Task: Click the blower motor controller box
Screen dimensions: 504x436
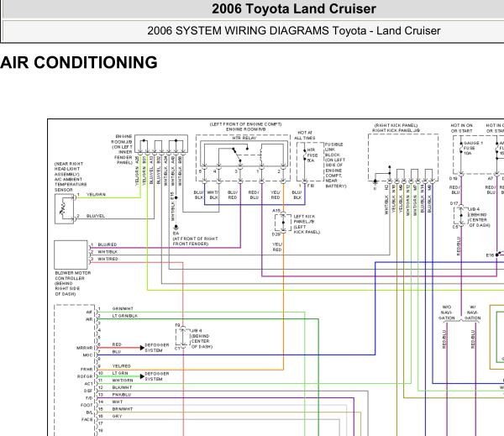Action: click(x=71, y=255)
